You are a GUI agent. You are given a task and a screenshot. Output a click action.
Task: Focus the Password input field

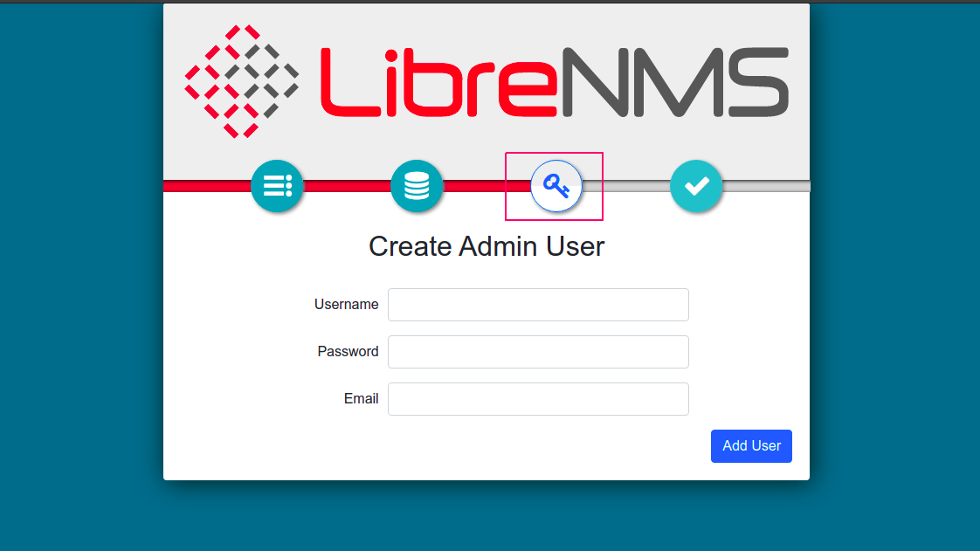538,352
